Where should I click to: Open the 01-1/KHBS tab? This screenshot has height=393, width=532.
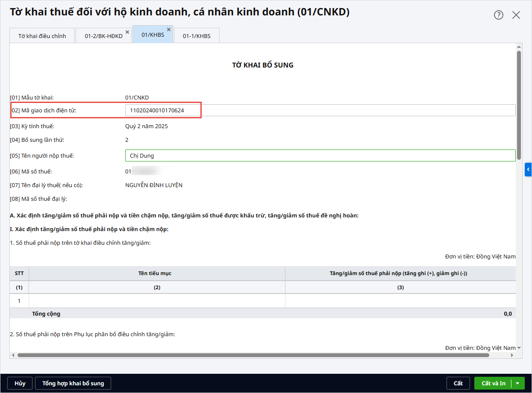pyautogui.click(x=197, y=36)
